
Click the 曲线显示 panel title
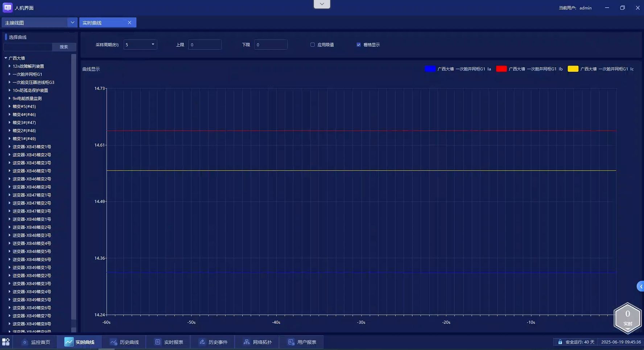tap(91, 69)
